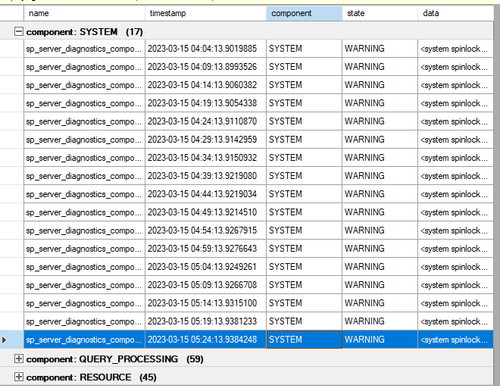The height and width of the screenshot is (386, 500).
Task: Click the component: RESOURCE (45) group label
Action: pyautogui.click(x=91, y=377)
